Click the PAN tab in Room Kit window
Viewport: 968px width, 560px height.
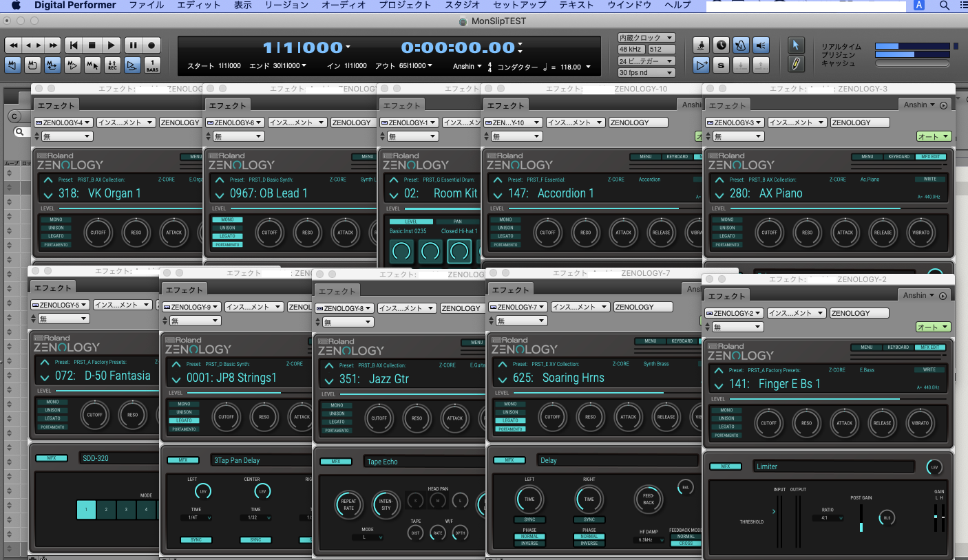coord(457,222)
